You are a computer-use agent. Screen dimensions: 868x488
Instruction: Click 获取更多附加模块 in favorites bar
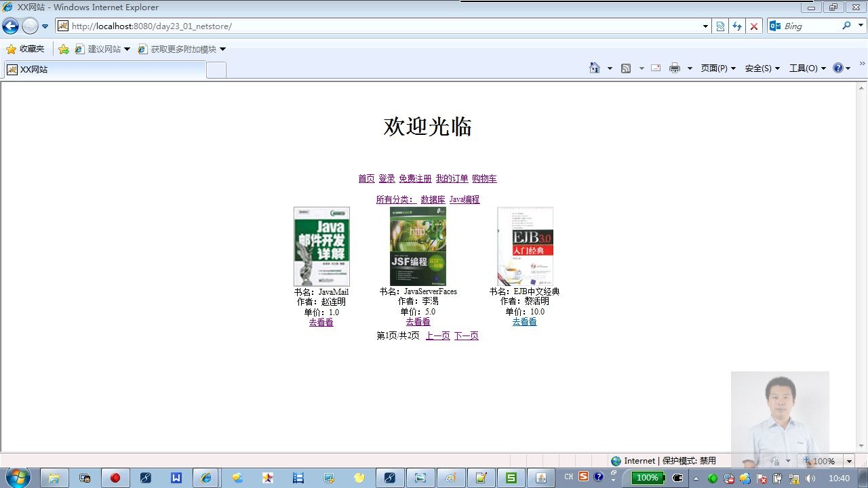(182, 49)
